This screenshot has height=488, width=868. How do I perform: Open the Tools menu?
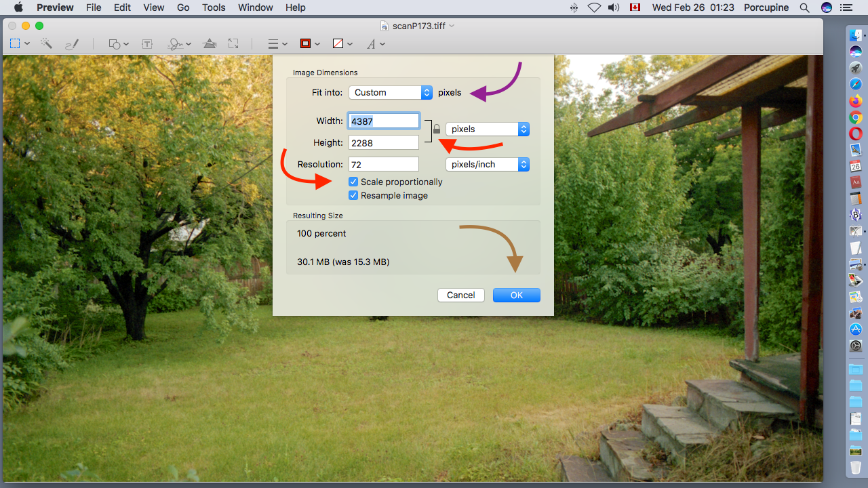click(x=214, y=7)
